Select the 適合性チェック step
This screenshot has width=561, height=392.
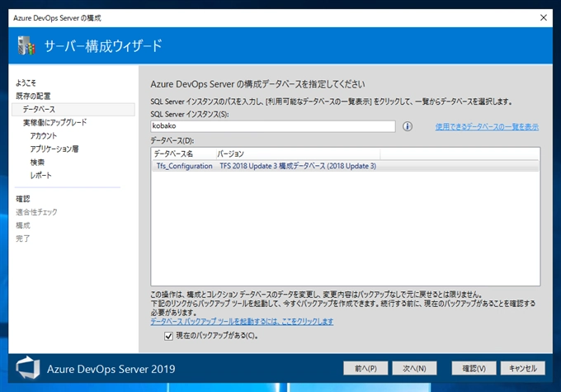click(36, 212)
